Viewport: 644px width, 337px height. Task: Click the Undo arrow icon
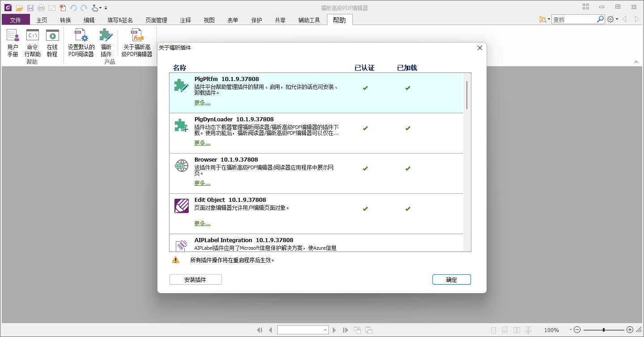(73, 7)
